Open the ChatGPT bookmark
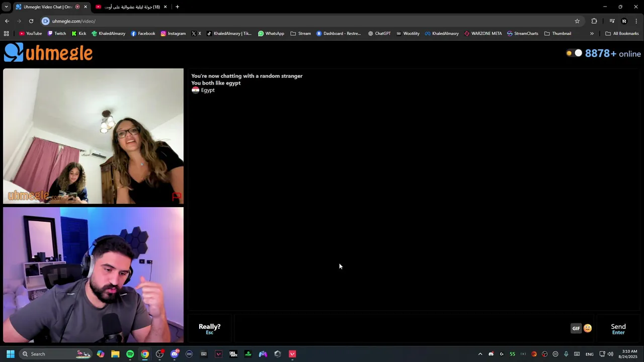644x362 pixels. tap(379, 34)
